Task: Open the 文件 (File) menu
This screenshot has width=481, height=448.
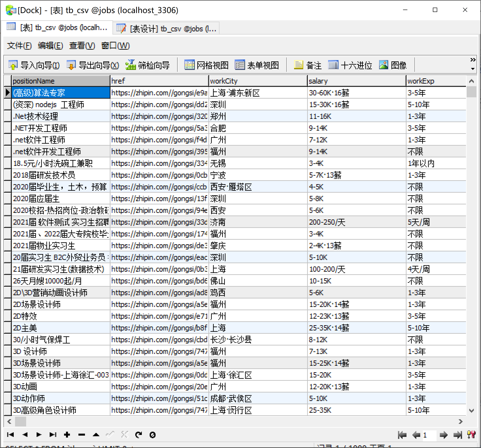Action: (19, 46)
